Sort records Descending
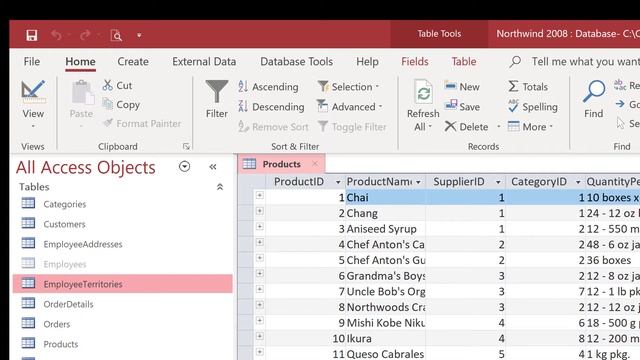Image resolution: width=640 pixels, height=360 pixels. click(271, 107)
